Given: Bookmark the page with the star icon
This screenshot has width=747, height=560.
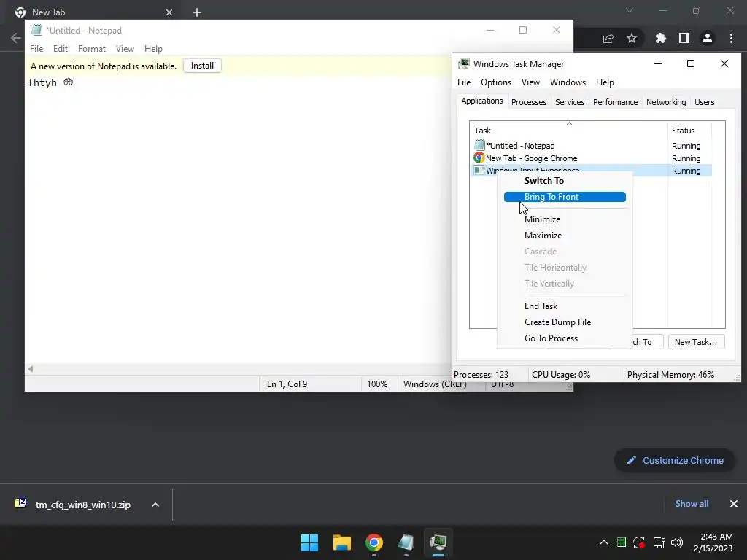Looking at the screenshot, I should (x=632, y=38).
